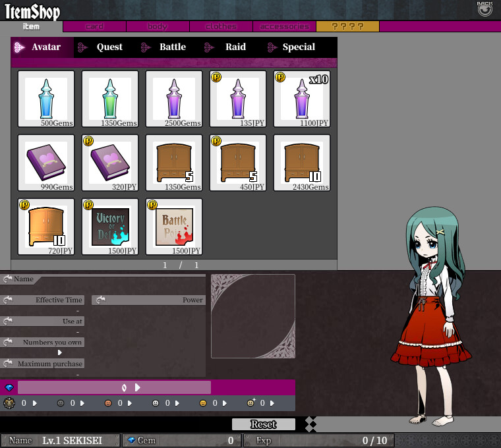Click the avatar character girl
501x448 pixels.
431,316
